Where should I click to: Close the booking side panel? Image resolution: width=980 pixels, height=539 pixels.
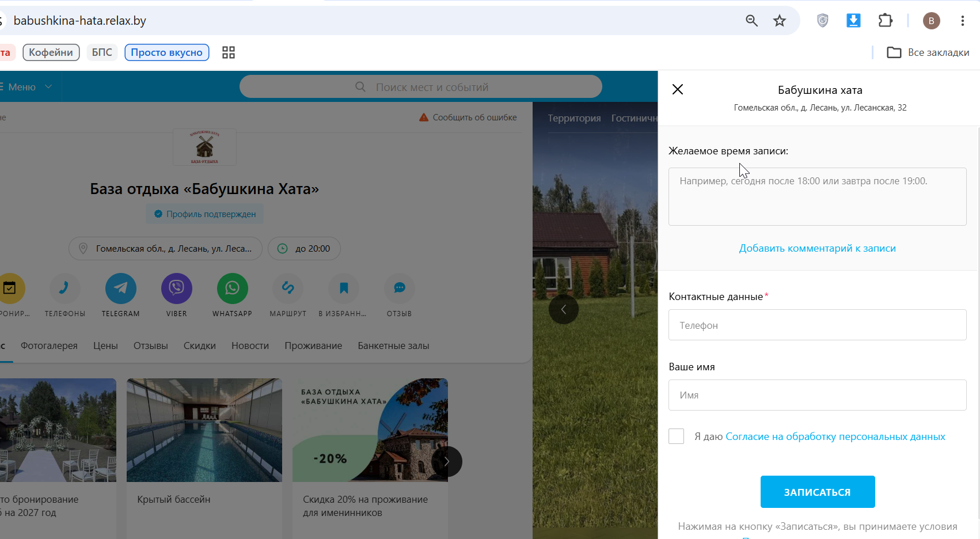click(678, 89)
